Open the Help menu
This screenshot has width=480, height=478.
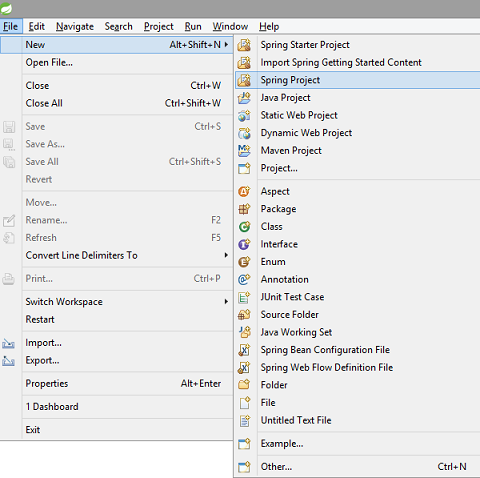(x=269, y=26)
